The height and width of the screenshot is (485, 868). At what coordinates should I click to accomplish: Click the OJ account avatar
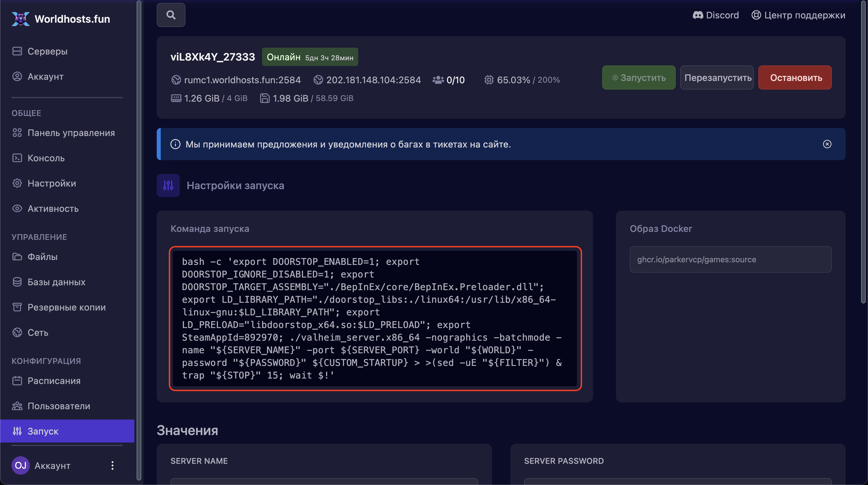coord(21,465)
